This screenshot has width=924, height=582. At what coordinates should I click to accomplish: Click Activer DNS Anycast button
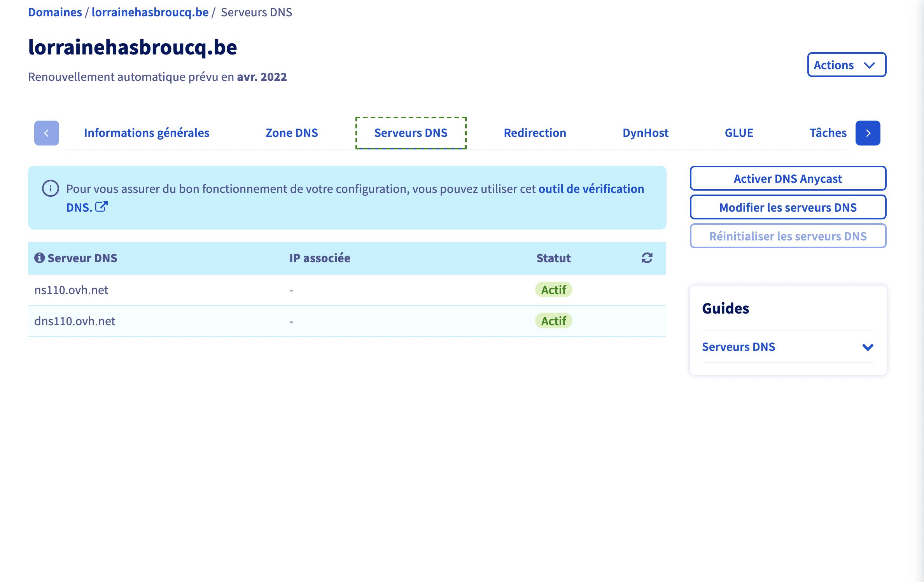coord(787,179)
